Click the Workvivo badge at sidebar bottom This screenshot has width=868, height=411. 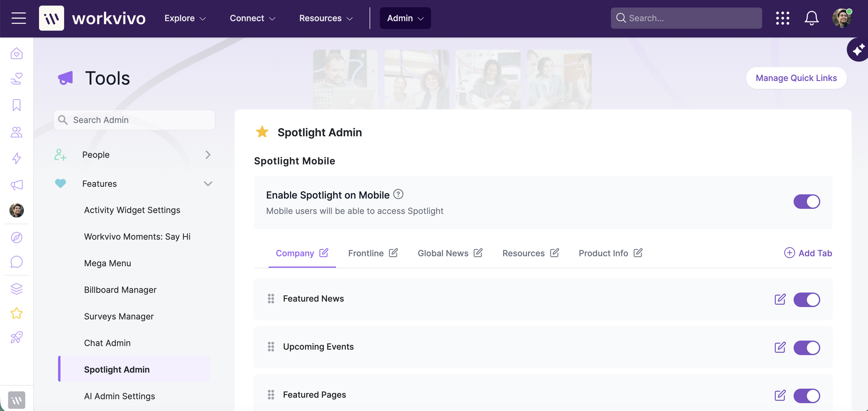[x=17, y=400]
